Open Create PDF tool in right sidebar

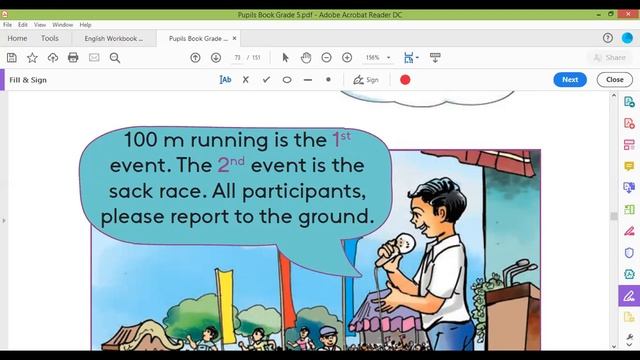point(629,123)
